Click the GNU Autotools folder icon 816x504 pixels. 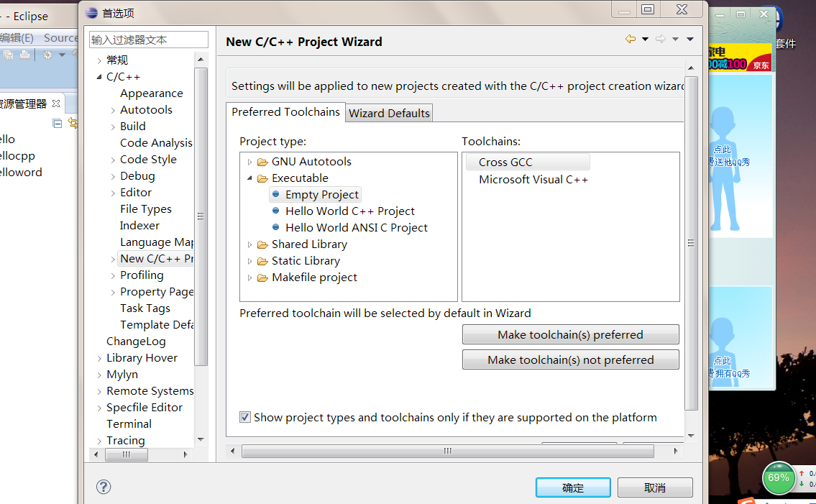263,162
